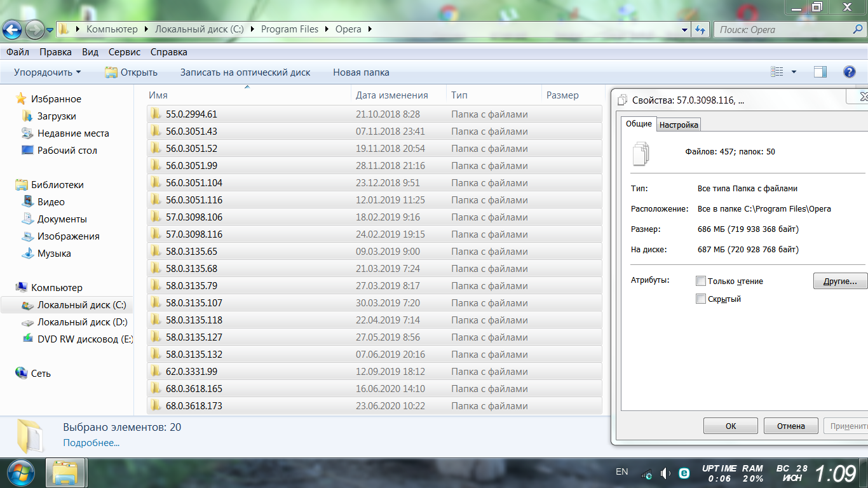Toggle the Только чтение checkbox

tap(701, 281)
